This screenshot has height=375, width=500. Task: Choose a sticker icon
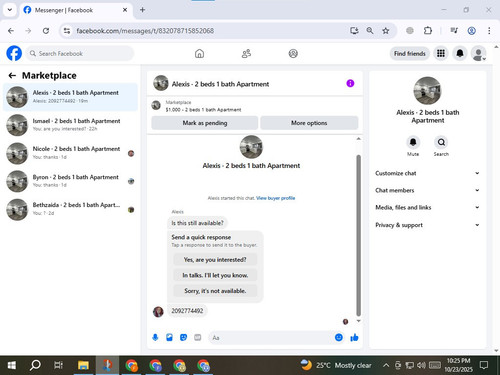tap(183, 338)
